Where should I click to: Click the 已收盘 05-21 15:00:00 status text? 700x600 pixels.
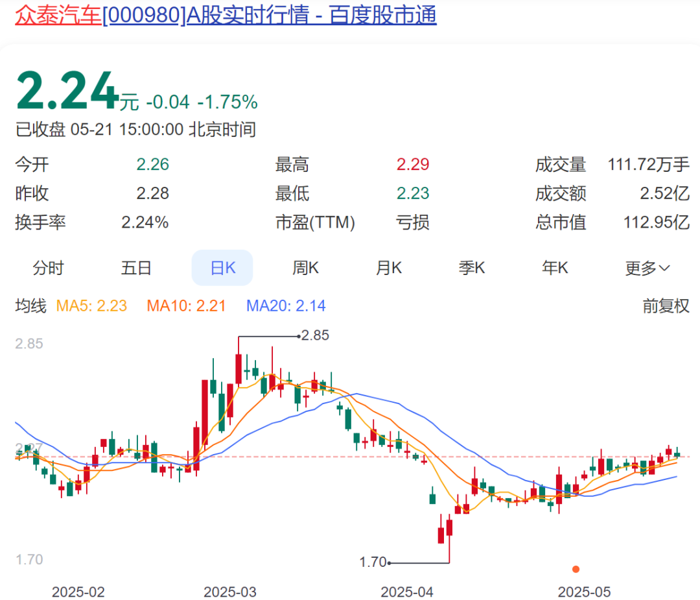135,130
